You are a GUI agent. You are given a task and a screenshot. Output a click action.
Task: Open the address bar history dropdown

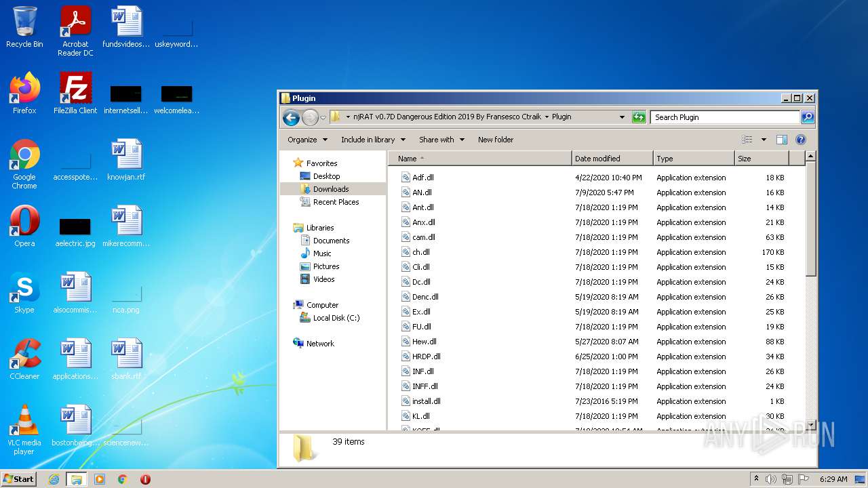click(622, 117)
